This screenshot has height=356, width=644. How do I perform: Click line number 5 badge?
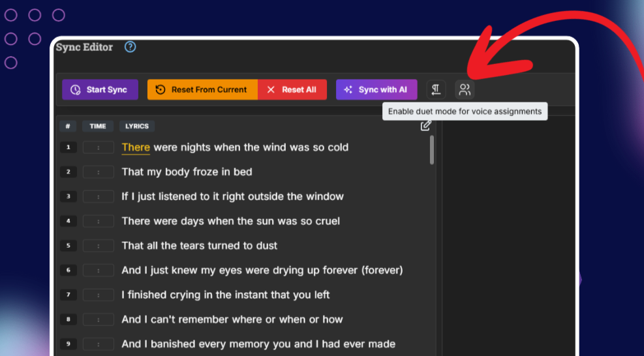click(68, 246)
